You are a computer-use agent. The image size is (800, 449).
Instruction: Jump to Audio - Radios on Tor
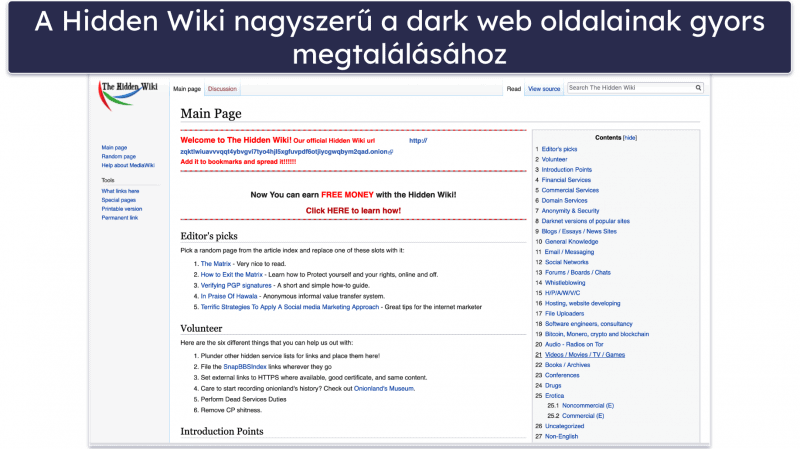(574, 344)
